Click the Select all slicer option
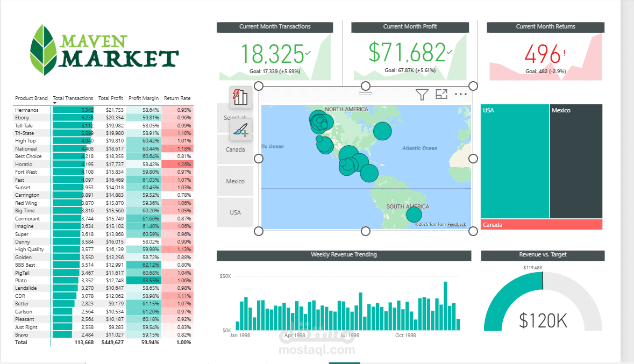The height and width of the screenshot is (364, 634). point(236,118)
